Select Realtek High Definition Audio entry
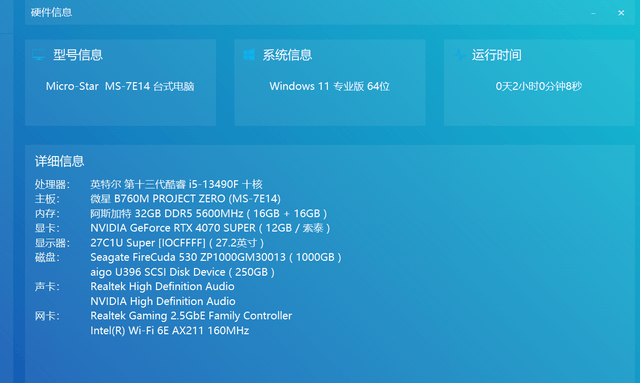 click(162, 287)
